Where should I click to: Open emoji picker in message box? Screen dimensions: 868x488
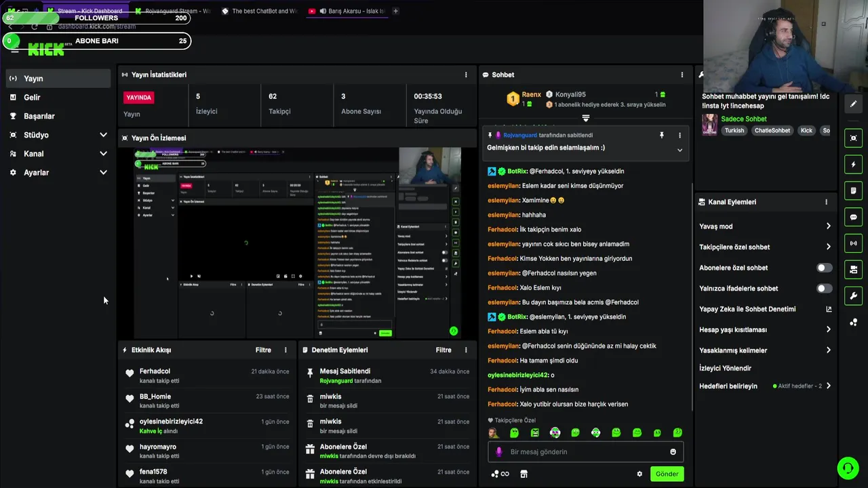tap(673, 452)
